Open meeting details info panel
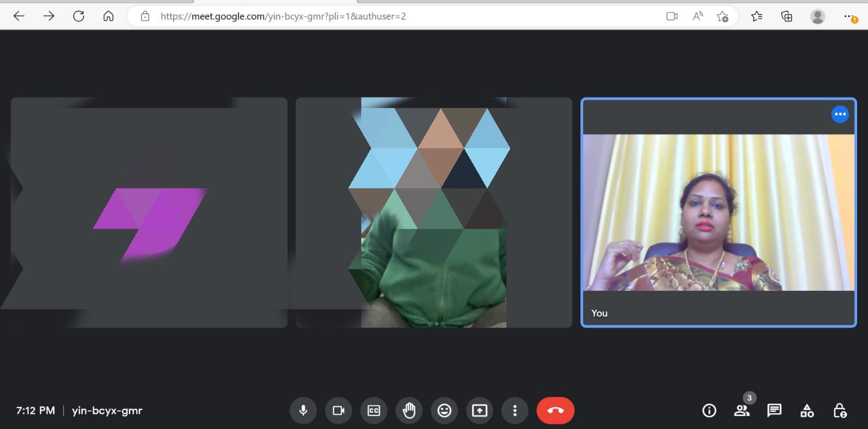 709,411
